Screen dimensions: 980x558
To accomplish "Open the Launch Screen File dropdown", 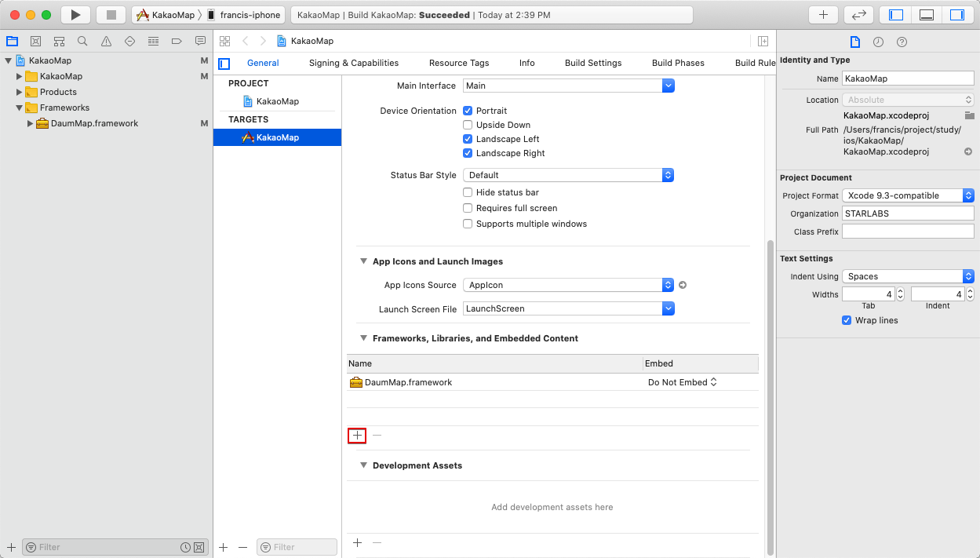I will pos(568,308).
